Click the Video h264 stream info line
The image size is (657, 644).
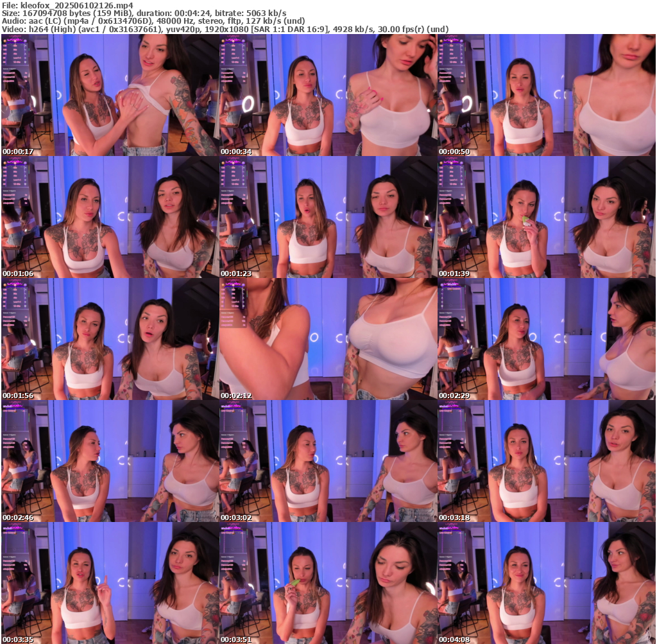225,29
